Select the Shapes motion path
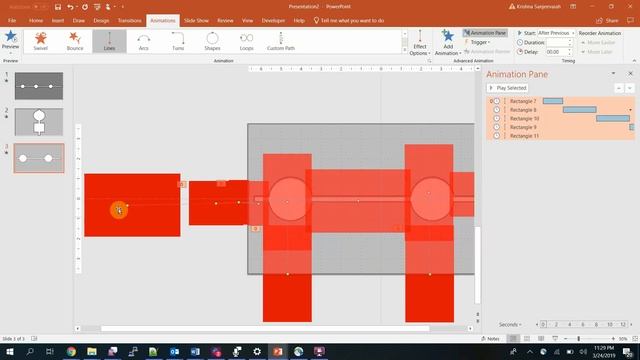The height and width of the screenshot is (360, 640). pos(212,41)
